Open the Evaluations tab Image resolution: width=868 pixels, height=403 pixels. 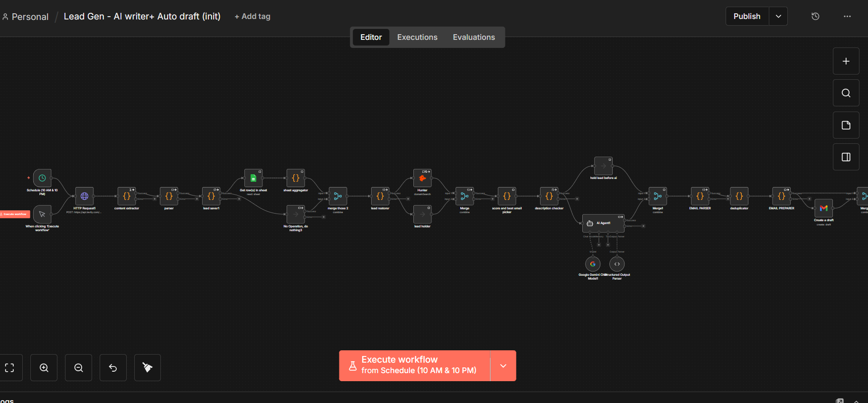point(474,37)
